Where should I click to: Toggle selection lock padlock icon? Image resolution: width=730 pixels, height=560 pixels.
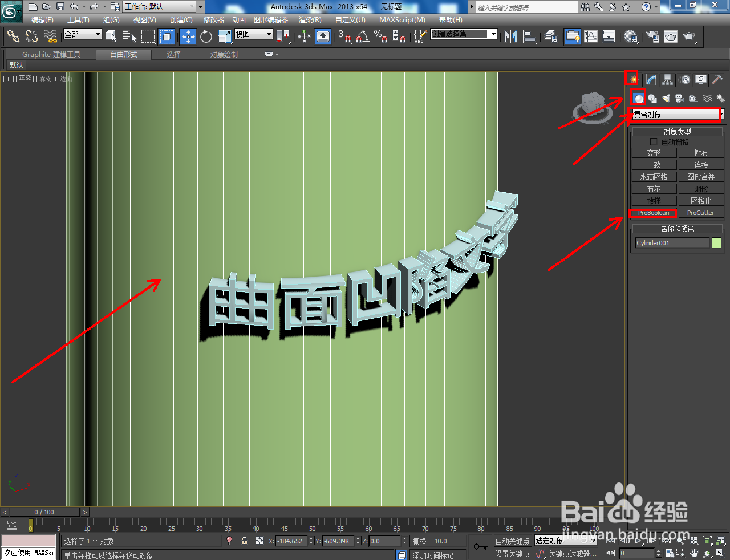click(x=244, y=541)
